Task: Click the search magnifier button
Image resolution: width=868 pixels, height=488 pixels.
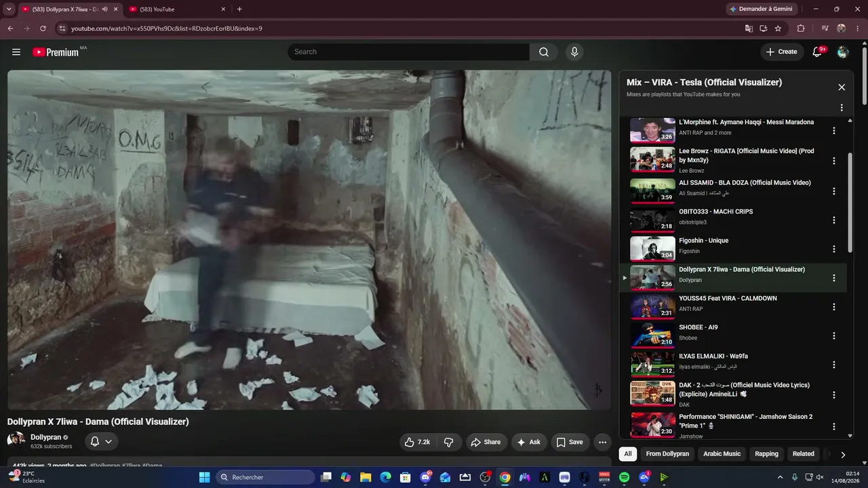Action: (544, 52)
